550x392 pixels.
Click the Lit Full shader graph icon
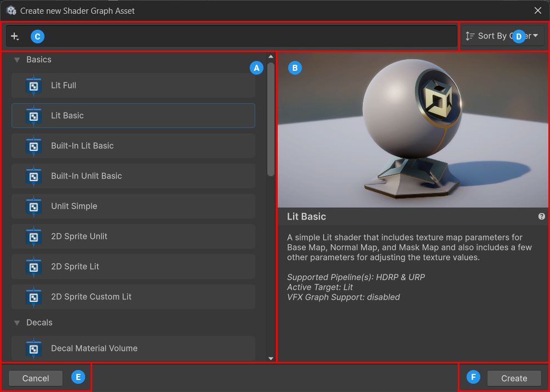click(x=33, y=86)
